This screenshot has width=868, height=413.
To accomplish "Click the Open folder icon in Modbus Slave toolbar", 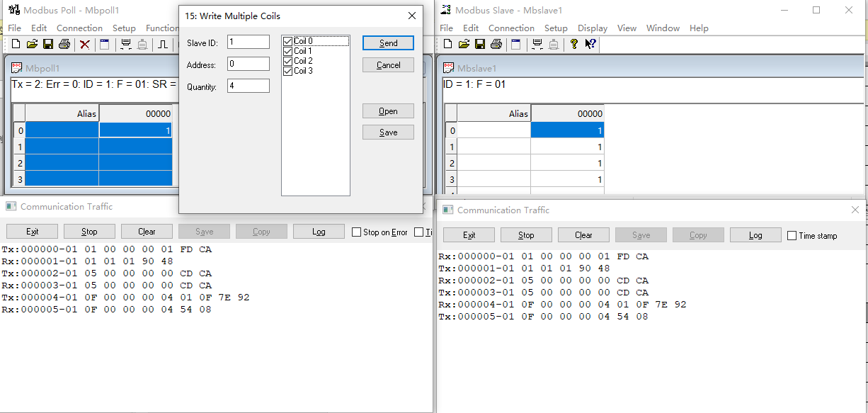I will pos(464,45).
